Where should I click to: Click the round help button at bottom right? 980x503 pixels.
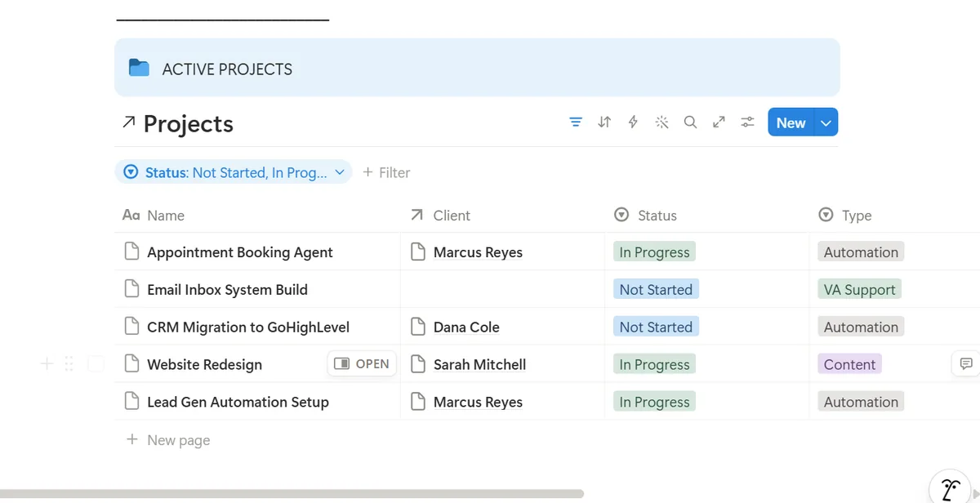[950, 489]
